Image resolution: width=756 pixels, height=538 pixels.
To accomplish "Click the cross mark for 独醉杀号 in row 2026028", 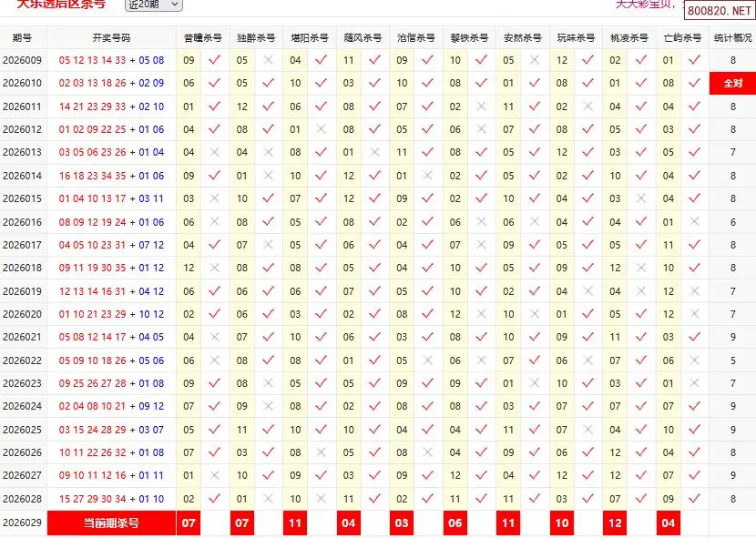I will point(269,499).
